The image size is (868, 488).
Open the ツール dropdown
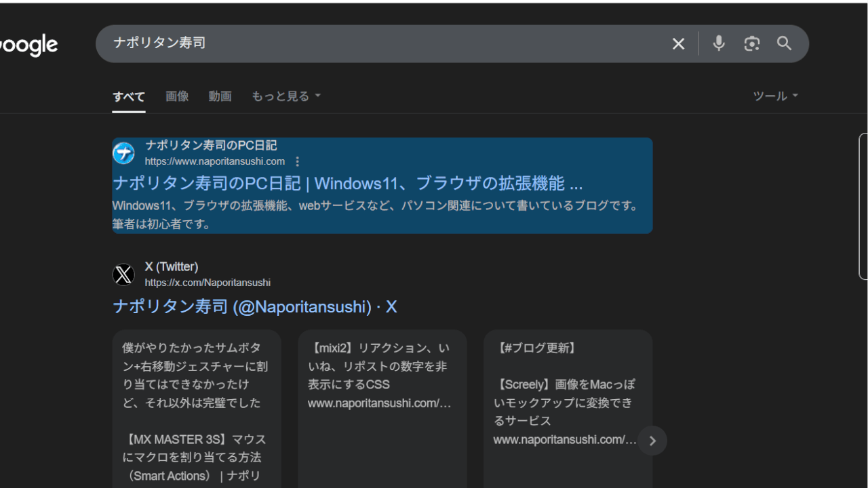[776, 96]
